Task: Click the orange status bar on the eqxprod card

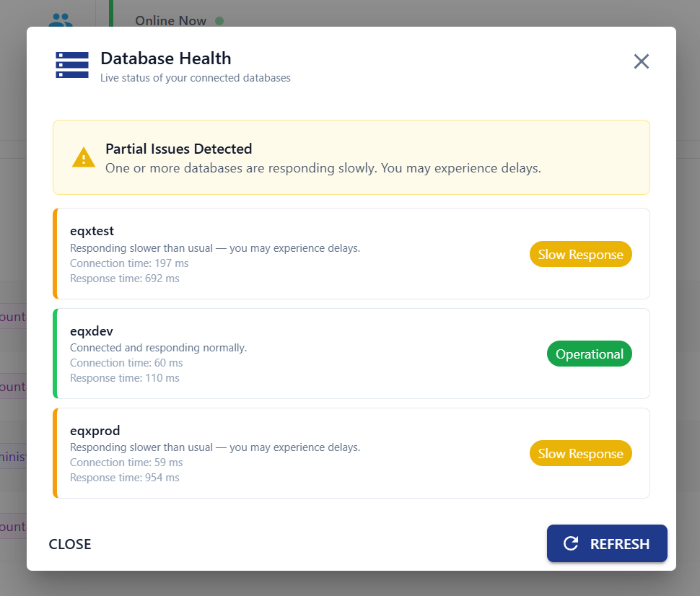Action: [55, 452]
